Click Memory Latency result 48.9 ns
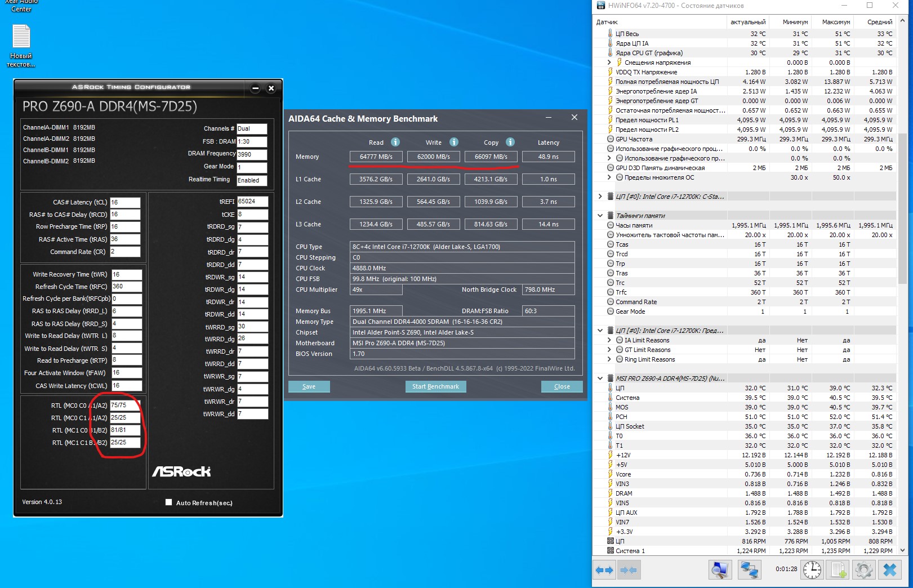Image resolution: width=913 pixels, height=588 pixels. coord(548,157)
